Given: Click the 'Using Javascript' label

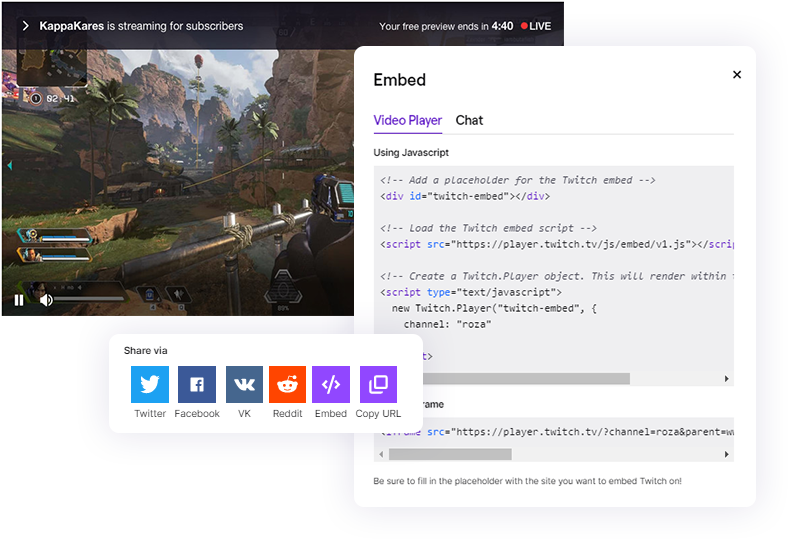Looking at the screenshot, I should point(411,152).
